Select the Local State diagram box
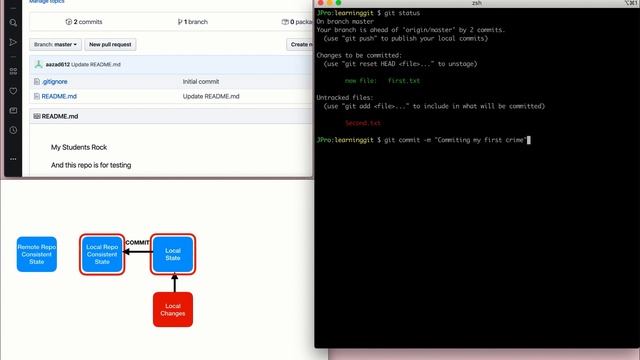This screenshot has width=640, height=360. coord(173,254)
